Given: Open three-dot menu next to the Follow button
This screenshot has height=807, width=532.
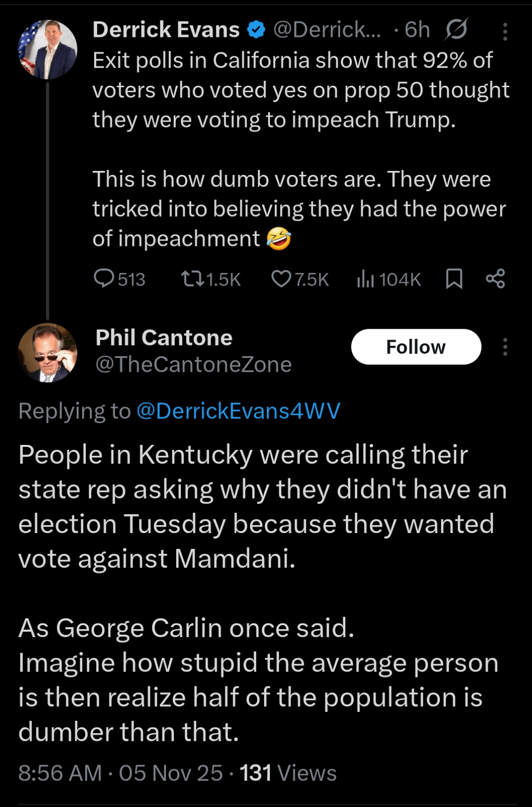Looking at the screenshot, I should pyautogui.click(x=505, y=347).
